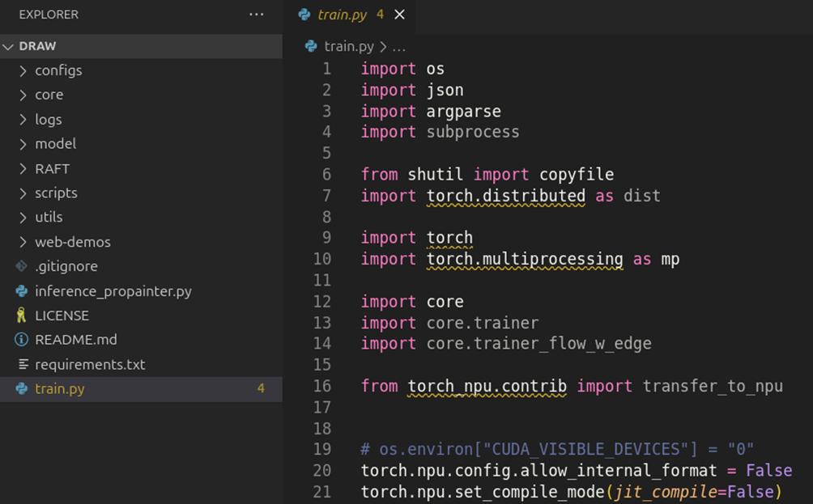
Task: Expand the configs folder
Action: click(23, 70)
